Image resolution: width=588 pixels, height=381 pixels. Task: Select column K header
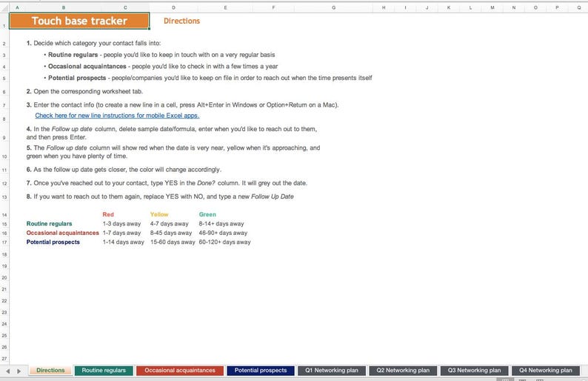(449, 7)
